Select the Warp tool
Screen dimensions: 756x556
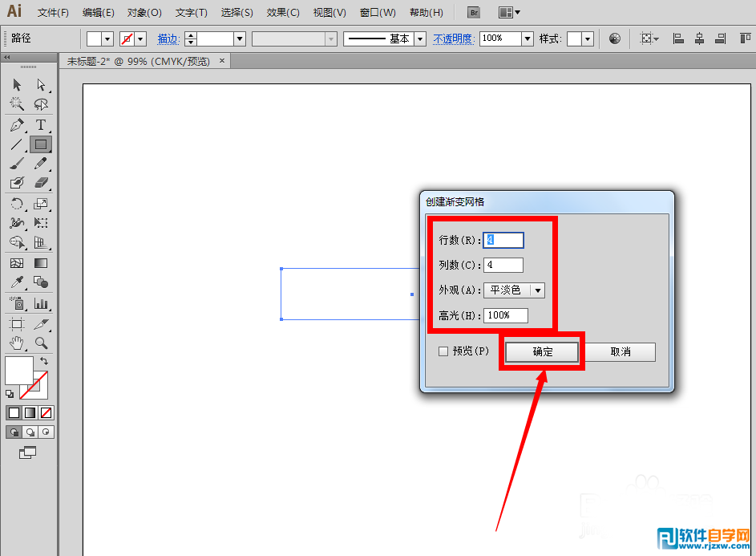[x=17, y=222]
